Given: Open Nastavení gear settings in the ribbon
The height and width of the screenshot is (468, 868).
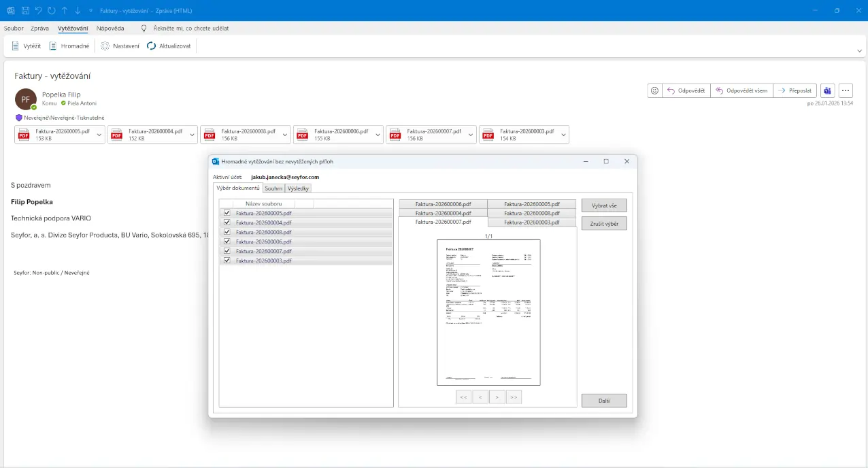Looking at the screenshot, I should [x=105, y=46].
